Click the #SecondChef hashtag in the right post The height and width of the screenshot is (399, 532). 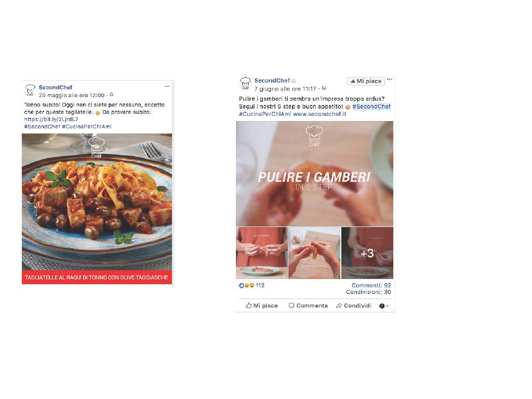tap(371, 107)
